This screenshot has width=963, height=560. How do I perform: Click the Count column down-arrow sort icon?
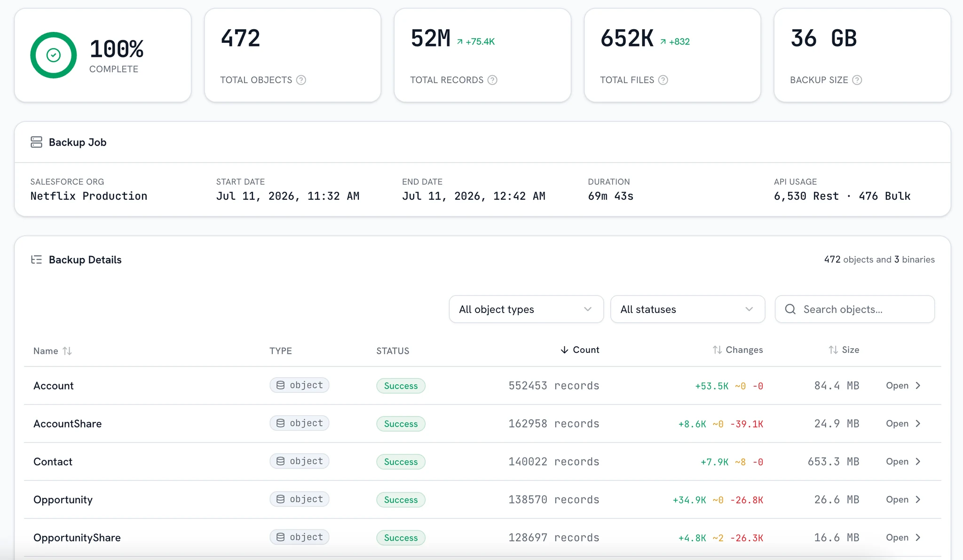click(564, 350)
